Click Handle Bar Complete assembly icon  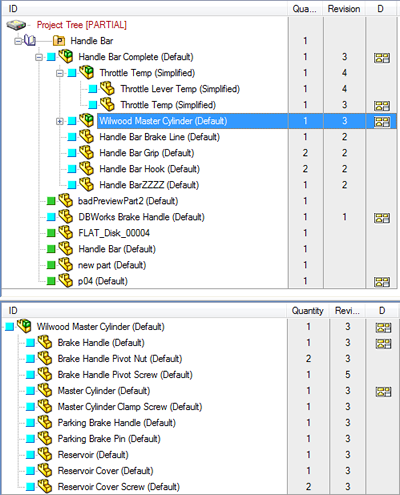(66, 56)
